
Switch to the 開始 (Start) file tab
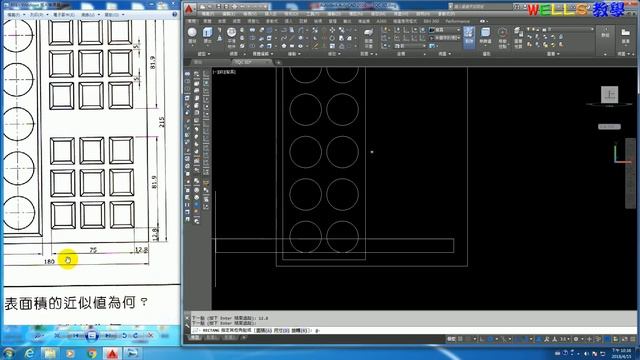tap(198, 62)
